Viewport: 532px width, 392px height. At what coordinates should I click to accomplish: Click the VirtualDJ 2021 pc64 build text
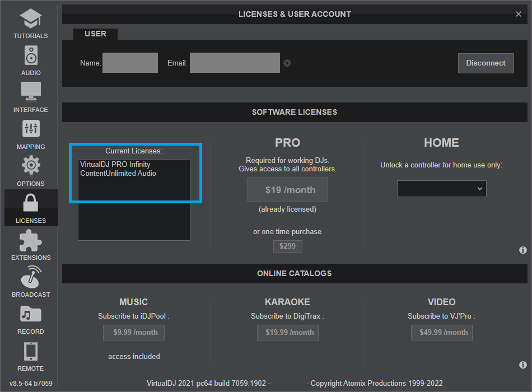(x=208, y=384)
